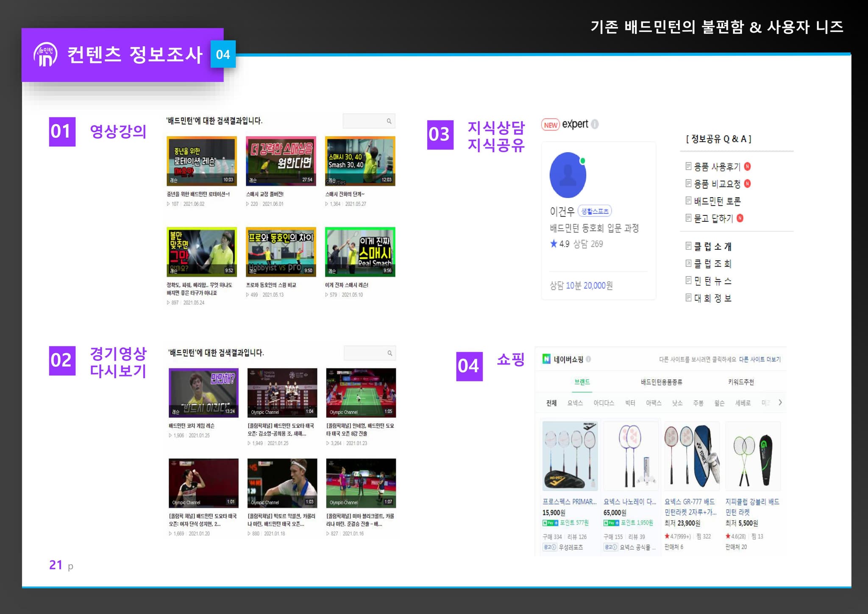
Task: Click the 생활스포츠 category tag
Action: point(595,211)
